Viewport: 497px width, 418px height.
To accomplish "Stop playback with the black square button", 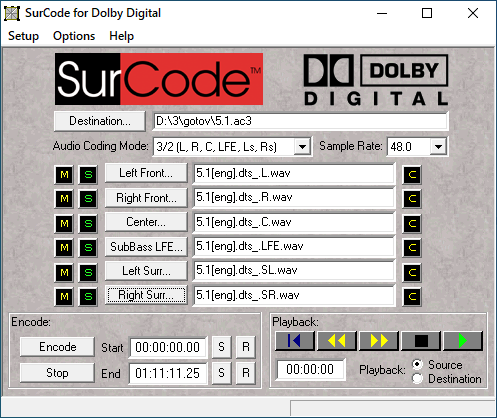I will tap(421, 341).
